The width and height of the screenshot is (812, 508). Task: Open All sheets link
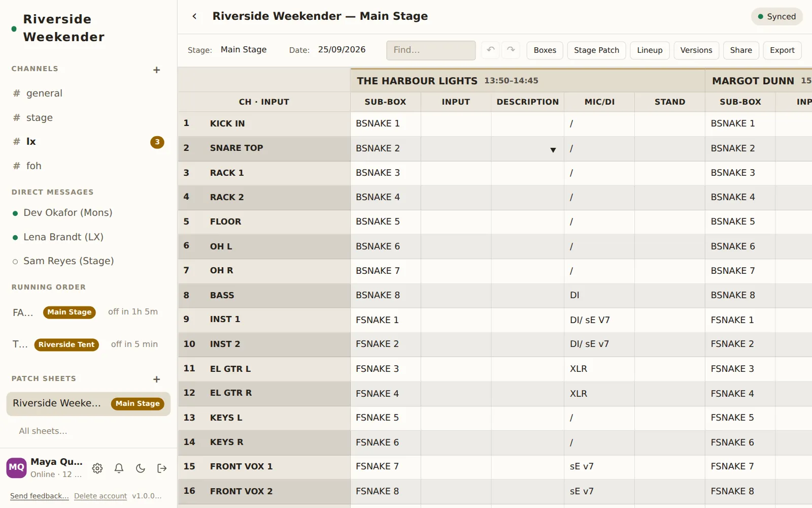coord(43,431)
